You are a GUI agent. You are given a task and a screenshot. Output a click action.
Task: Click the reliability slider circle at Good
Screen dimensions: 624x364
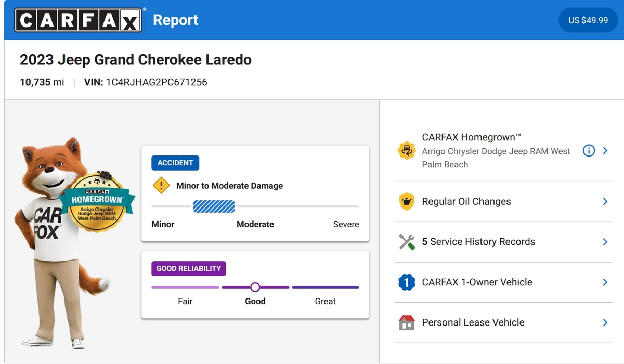pos(255,287)
